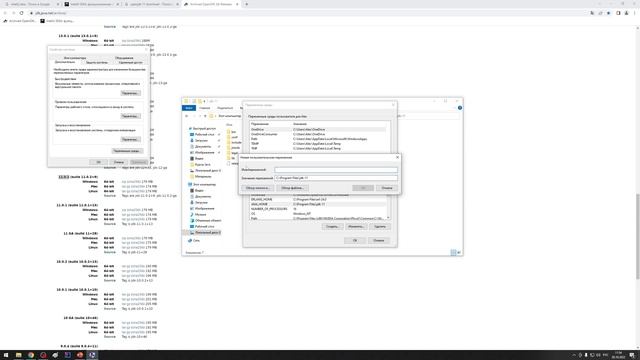Select the OS system variable row
The width and height of the screenshot is (640, 360).
click(x=318, y=213)
